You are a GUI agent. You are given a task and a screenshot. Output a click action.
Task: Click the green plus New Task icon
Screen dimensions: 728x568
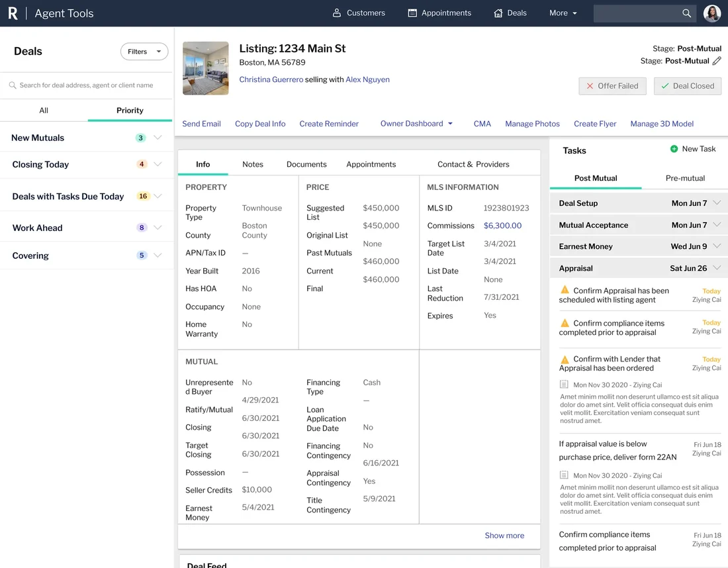(674, 148)
